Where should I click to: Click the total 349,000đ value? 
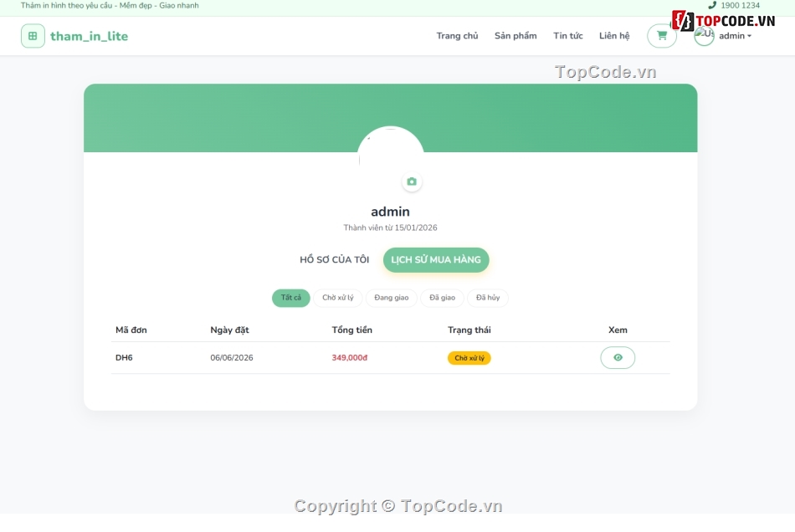(x=349, y=358)
